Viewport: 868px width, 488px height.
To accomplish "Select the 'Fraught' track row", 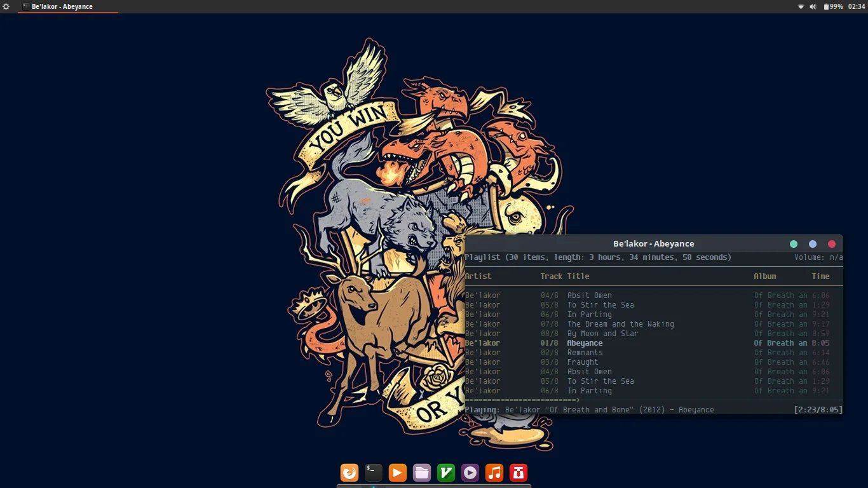I will coord(654,362).
